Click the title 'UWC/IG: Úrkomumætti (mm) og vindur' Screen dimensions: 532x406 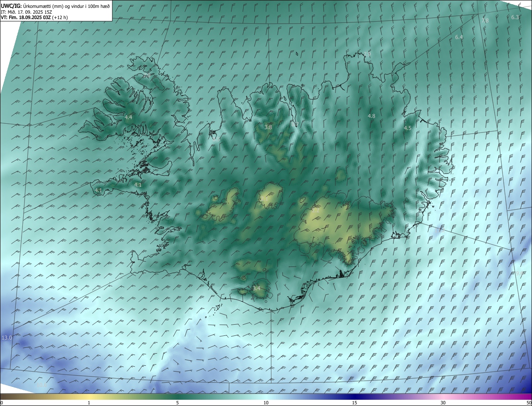[56, 6]
